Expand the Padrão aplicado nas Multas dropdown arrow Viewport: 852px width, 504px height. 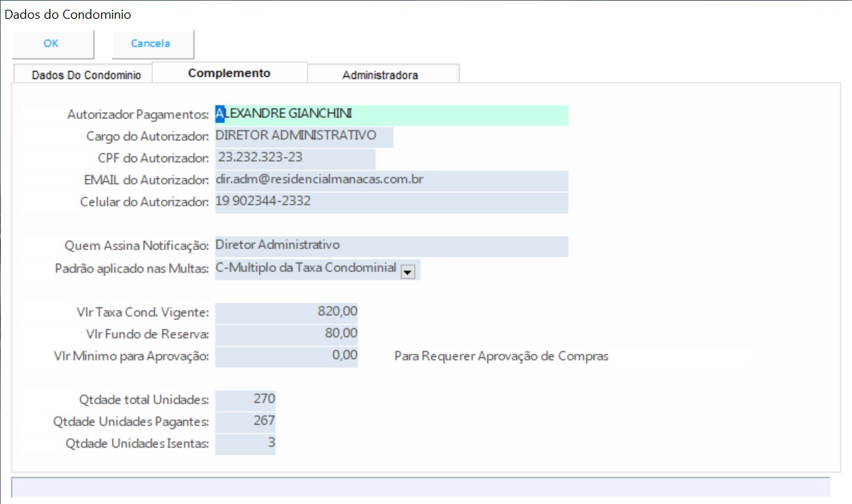408,272
